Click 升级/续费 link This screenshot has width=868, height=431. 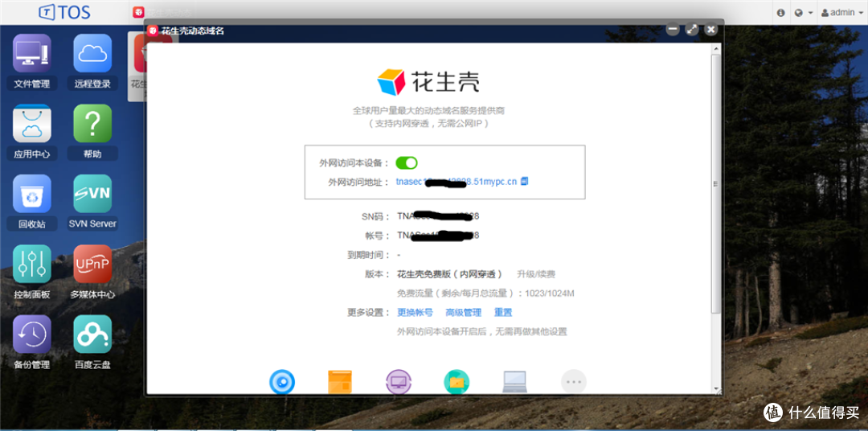click(x=536, y=273)
